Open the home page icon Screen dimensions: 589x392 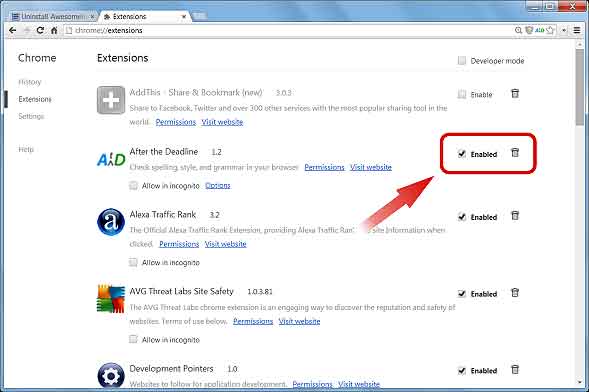click(x=54, y=30)
